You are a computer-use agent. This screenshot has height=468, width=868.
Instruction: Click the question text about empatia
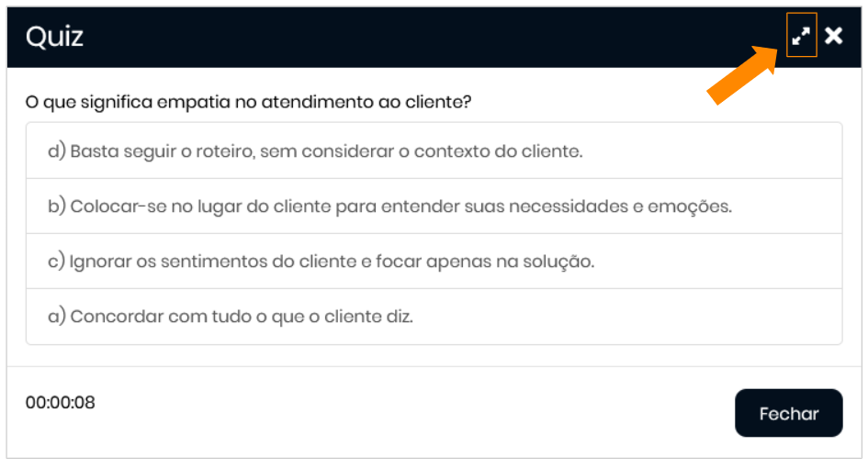click(x=248, y=101)
